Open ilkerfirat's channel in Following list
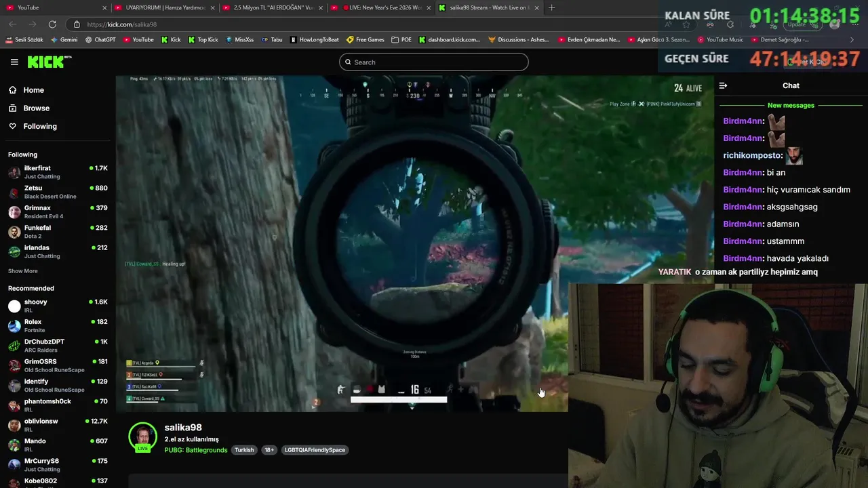 point(58,172)
